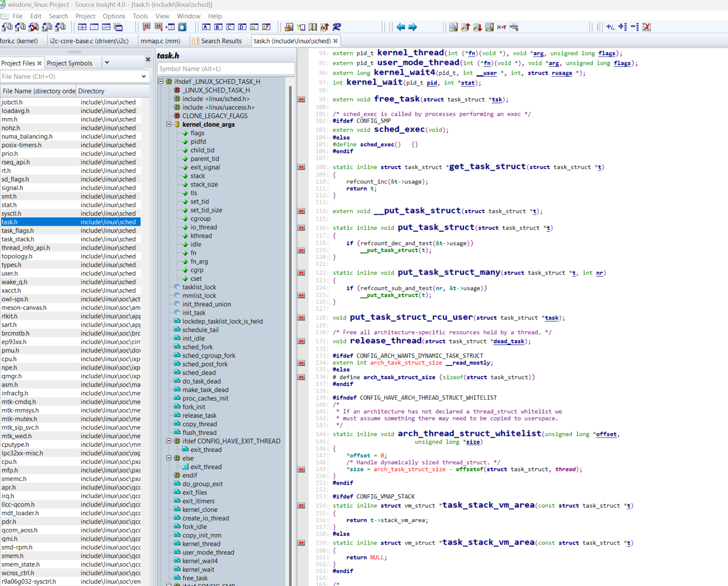Screen dimensions: 728x586
Task: Select task_flags.h in the file list
Action: 18,231
